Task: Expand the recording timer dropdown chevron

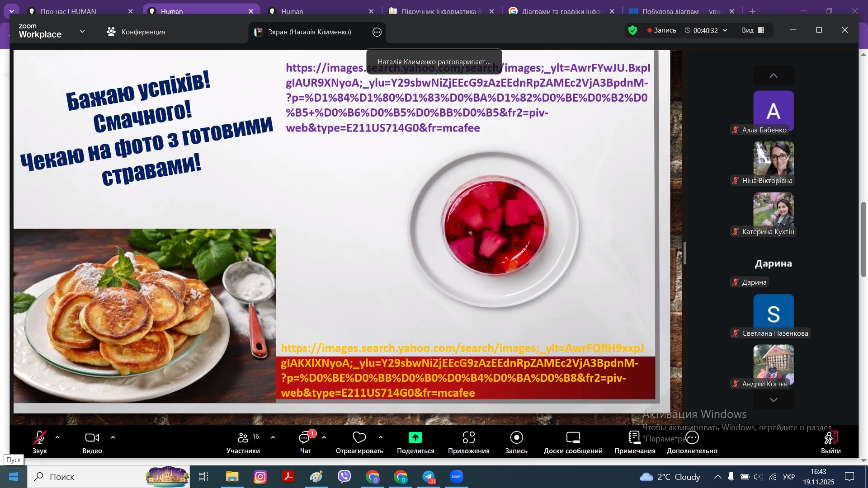Action: [x=725, y=30]
